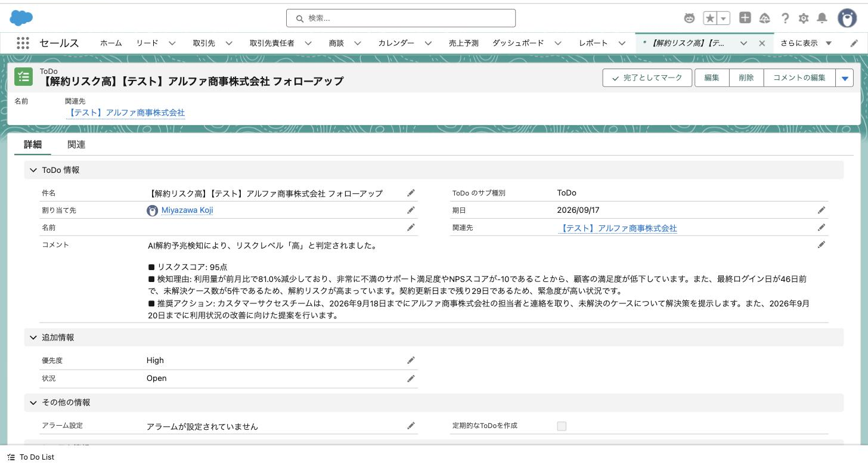
Task: Open more record actions dropdown
Action: 845,78
